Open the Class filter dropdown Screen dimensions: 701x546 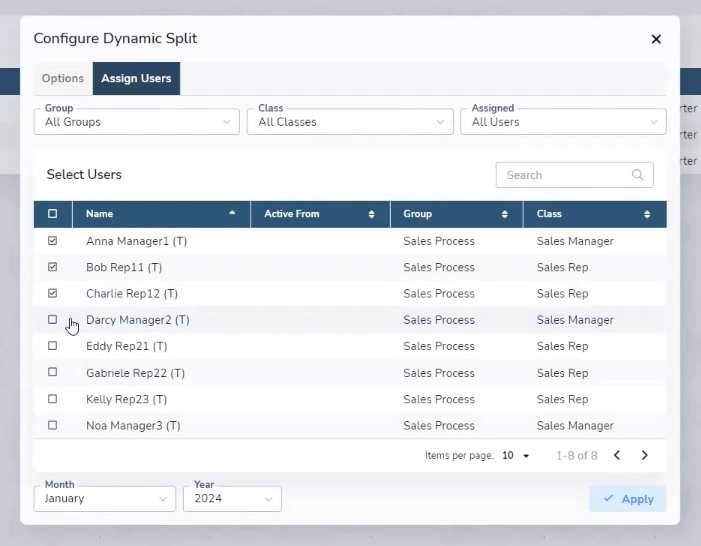coord(350,122)
